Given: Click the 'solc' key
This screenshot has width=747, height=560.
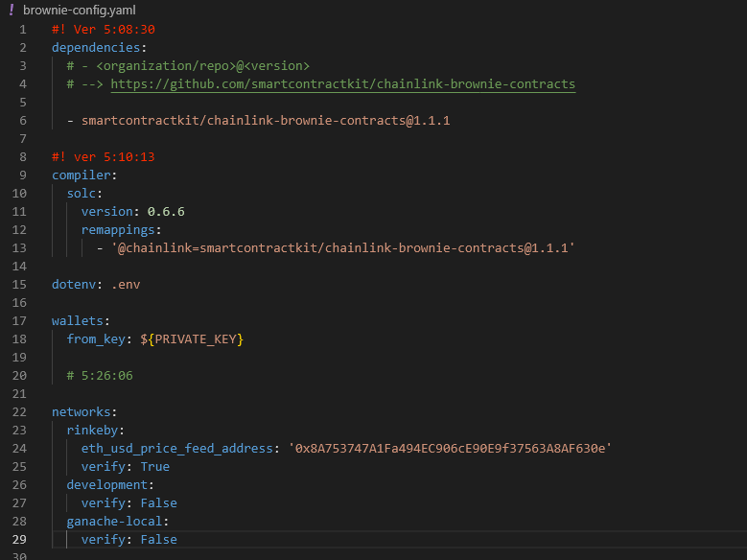Looking at the screenshot, I should 81,194.
